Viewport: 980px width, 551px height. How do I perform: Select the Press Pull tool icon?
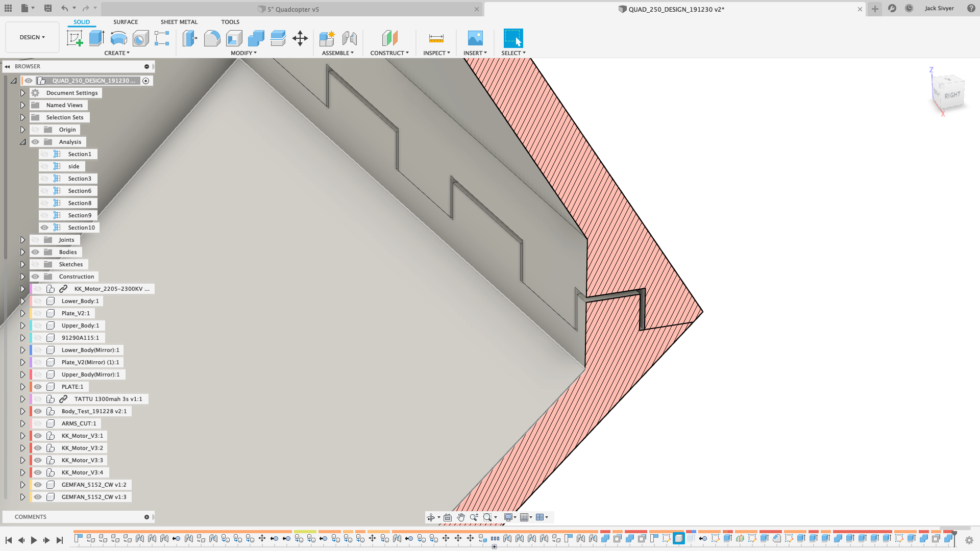[x=190, y=38]
